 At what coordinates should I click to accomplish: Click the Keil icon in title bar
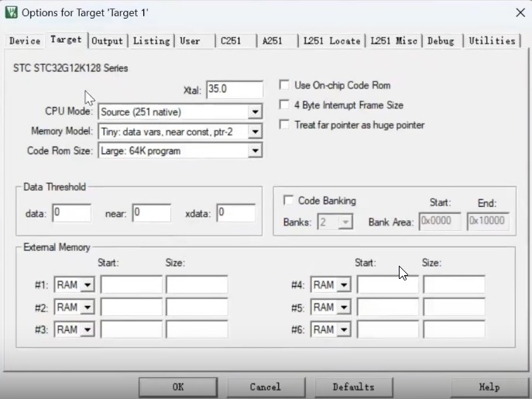[11, 12]
